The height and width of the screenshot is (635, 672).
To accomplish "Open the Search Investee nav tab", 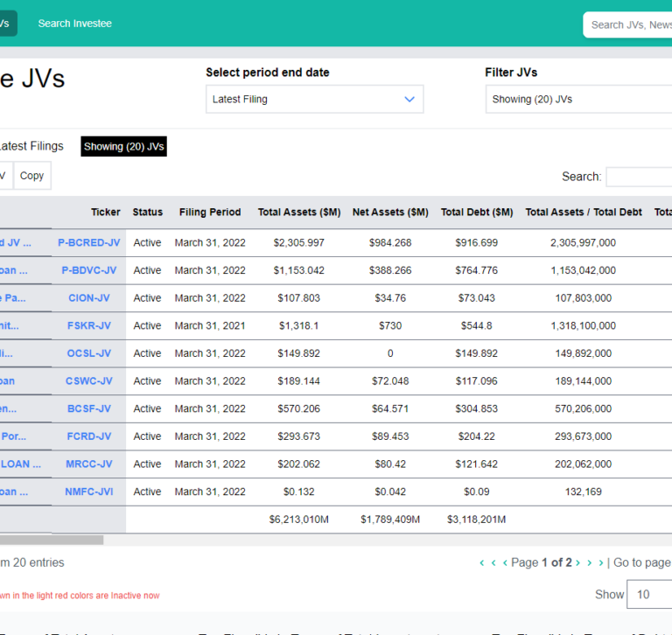I will (74, 24).
